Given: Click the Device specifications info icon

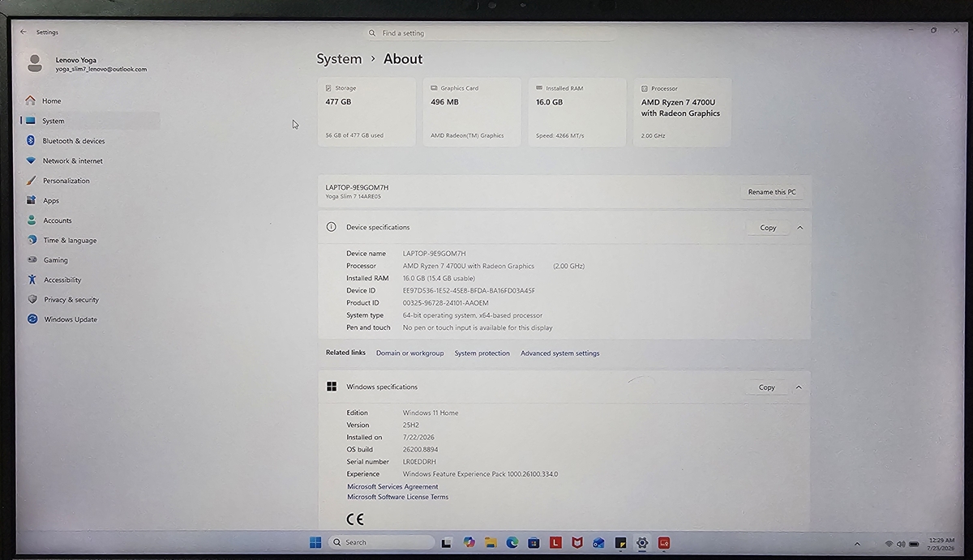Looking at the screenshot, I should pyautogui.click(x=331, y=228).
